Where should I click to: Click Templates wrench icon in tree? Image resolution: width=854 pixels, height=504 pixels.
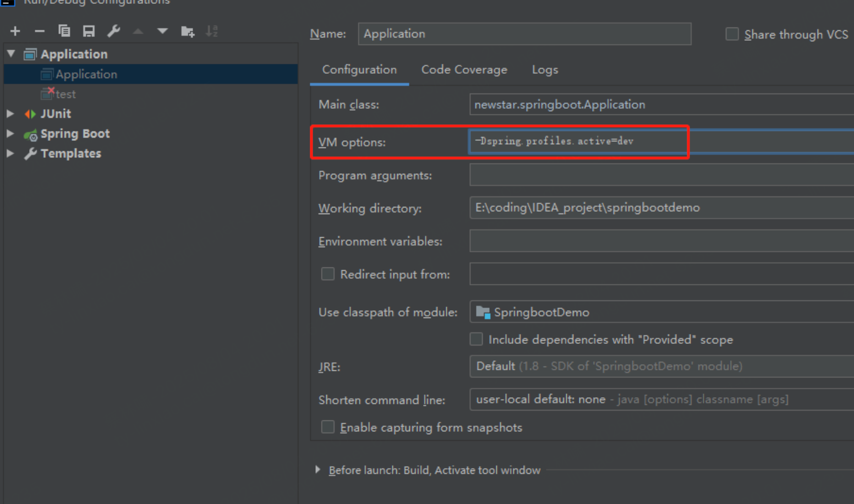click(x=30, y=154)
